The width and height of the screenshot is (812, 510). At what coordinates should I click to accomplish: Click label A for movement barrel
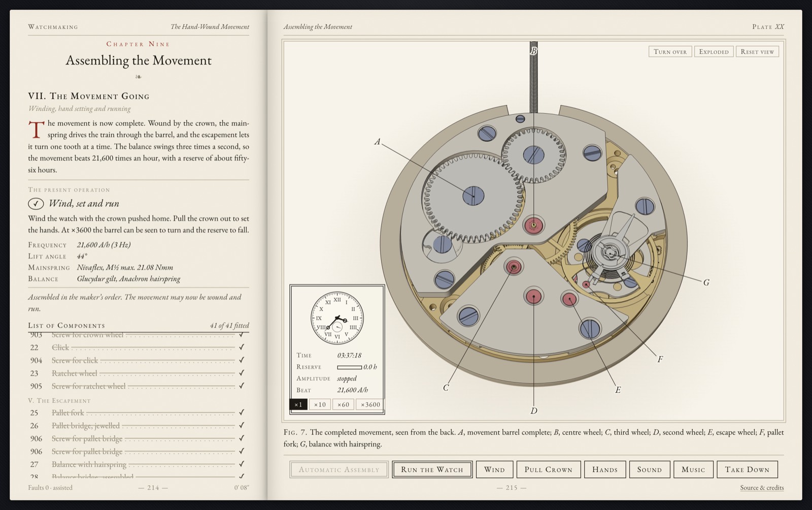pyautogui.click(x=377, y=142)
